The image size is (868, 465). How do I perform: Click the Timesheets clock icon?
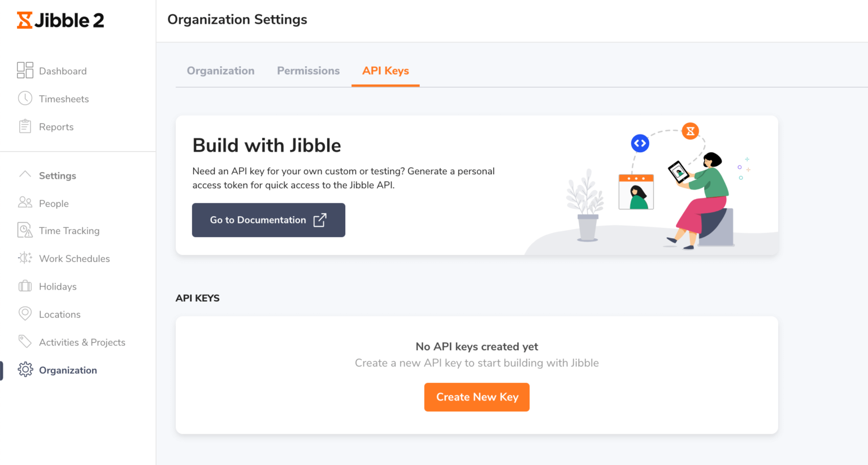[x=25, y=98]
